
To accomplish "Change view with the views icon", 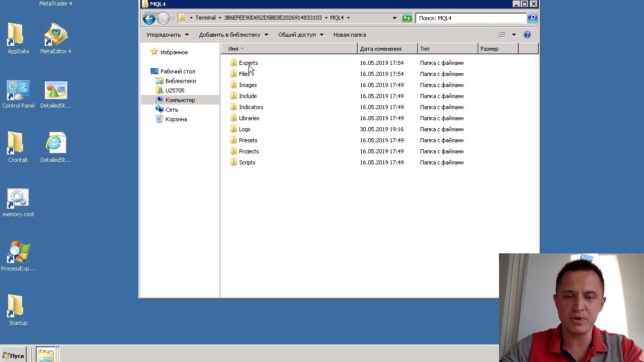I will point(501,35).
